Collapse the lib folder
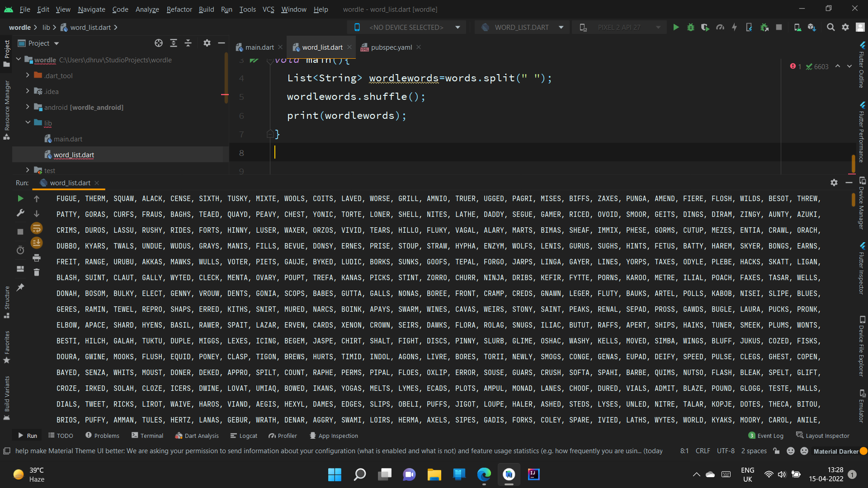Image resolution: width=868 pixels, height=488 pixels. (28, 123)
